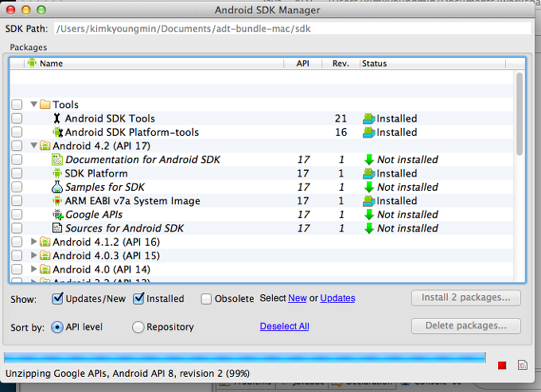Check the Android SDK Platform-tools checkbox
This screenshot has height=392, width=541.
[17, 132]
